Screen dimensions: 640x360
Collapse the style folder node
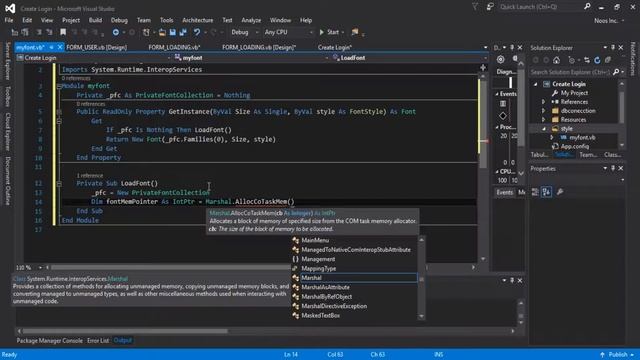[544, 129]
